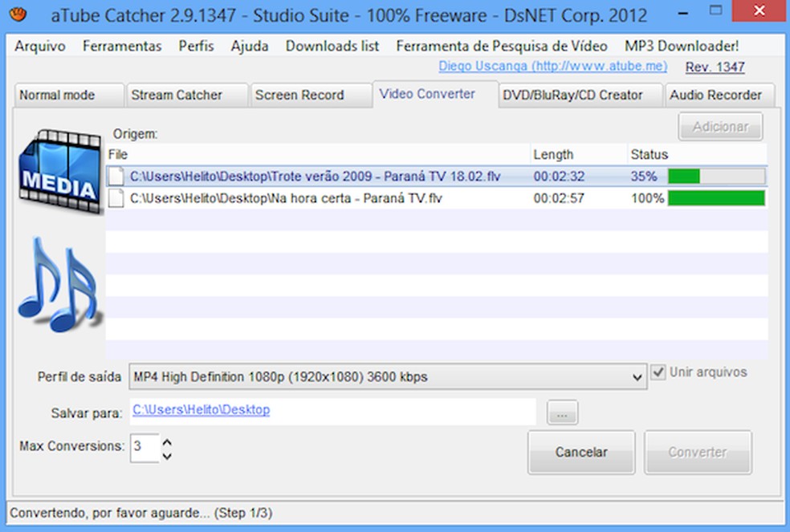Open the Ajuda menu
The image size is (790, 532).
tap(250, 47)
